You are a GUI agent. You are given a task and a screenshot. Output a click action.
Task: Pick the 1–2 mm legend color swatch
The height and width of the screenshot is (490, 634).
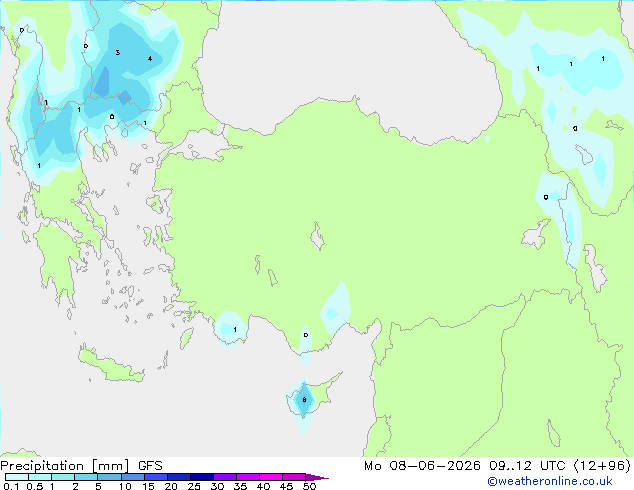63,477
